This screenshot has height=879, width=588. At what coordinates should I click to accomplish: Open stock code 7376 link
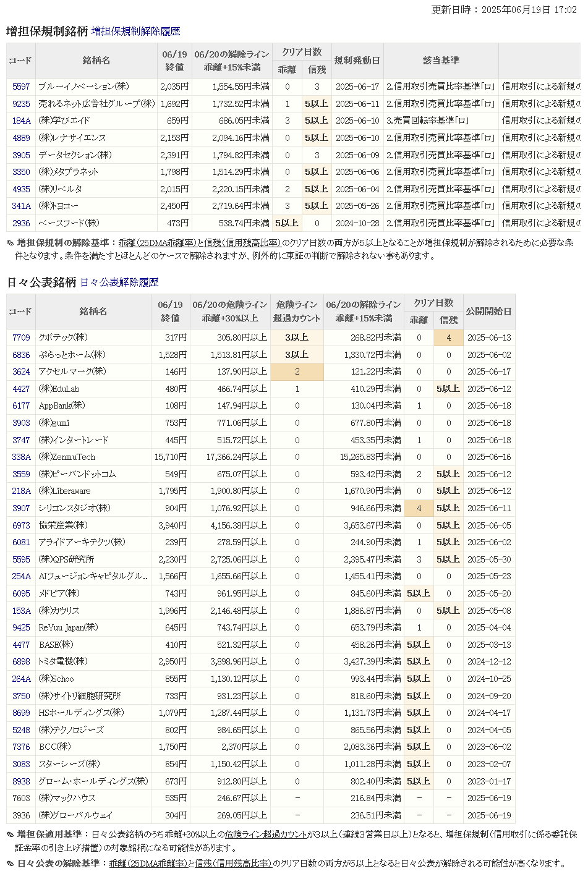[x=21, y=747]
